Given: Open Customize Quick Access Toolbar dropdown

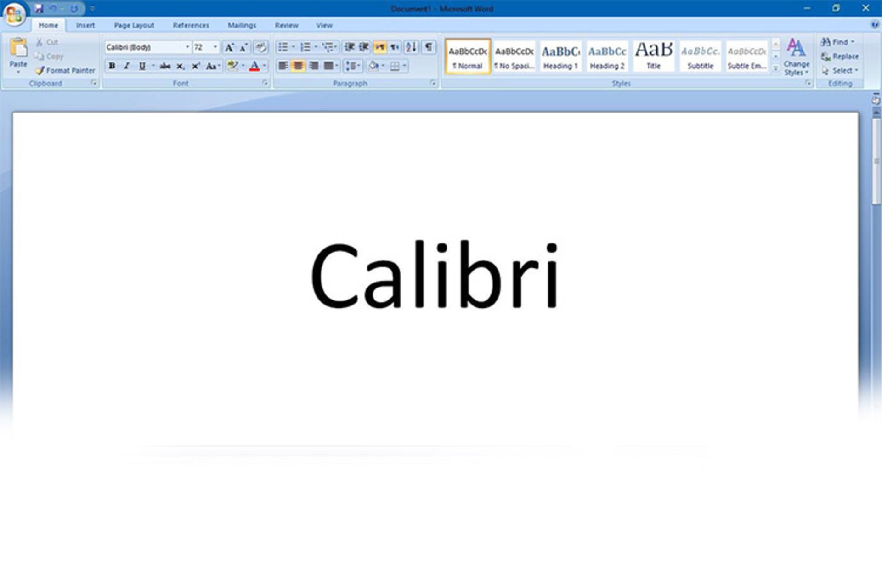Looking at the screenshot, I should 92,8.
